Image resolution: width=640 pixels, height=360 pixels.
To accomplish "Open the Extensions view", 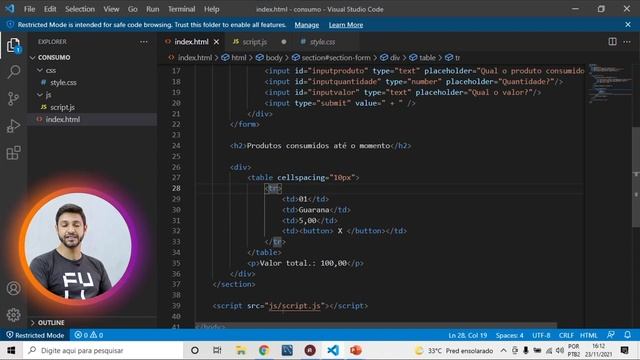I will click(13, 153).
